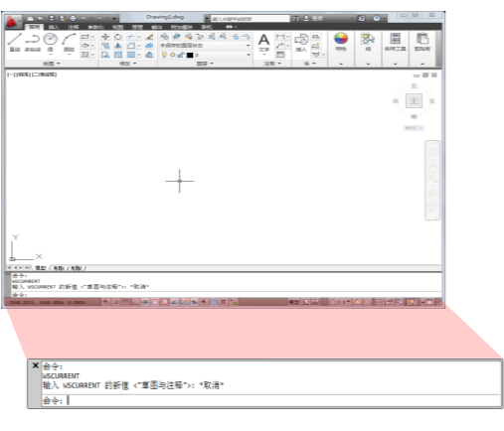Toggle layer lock padlock icon
This screenshot has width=504, height=431.
(x=181, y=55)
